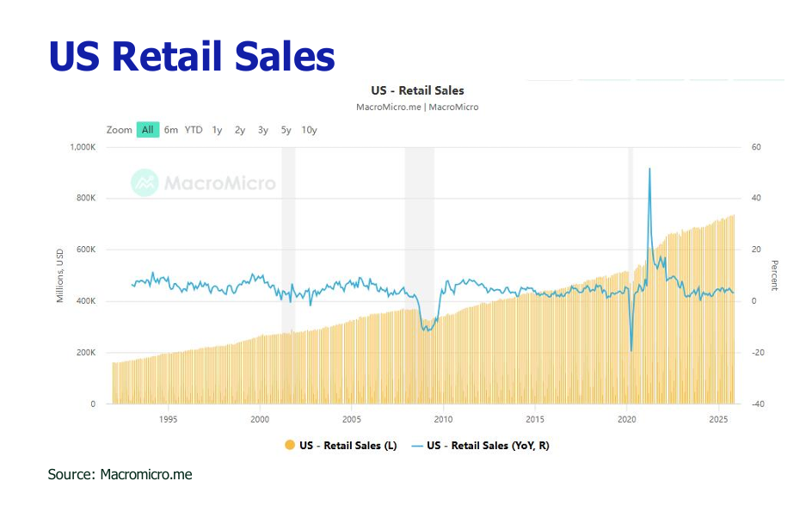Click the blue line legend marker
The width and height of the screenshot is (812, 512).
pos(417,446)
